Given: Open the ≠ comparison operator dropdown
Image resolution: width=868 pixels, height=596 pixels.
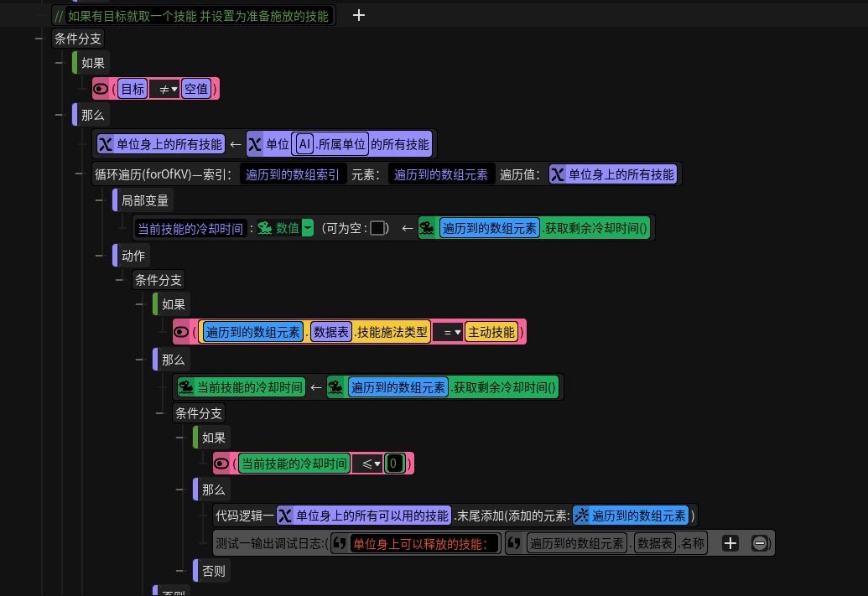Looking at the screenshot, I should tap(165, 89).
